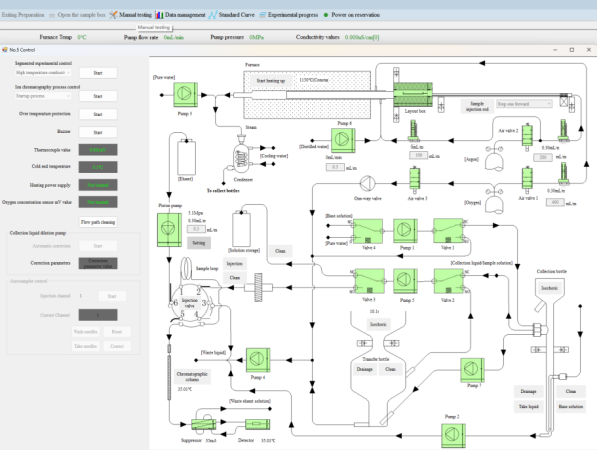Click the Piston pump icon

pyautogui.click(x=169, y=230)
